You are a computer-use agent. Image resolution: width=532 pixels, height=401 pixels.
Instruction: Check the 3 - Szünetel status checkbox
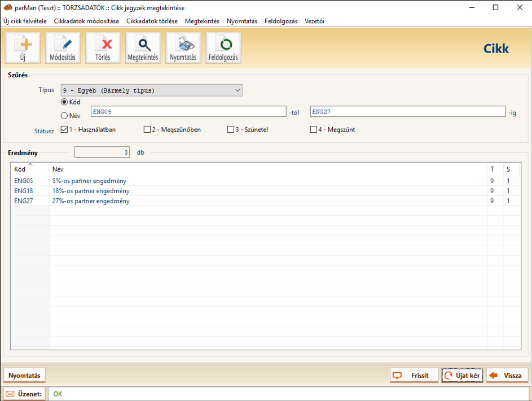(231, 129)
